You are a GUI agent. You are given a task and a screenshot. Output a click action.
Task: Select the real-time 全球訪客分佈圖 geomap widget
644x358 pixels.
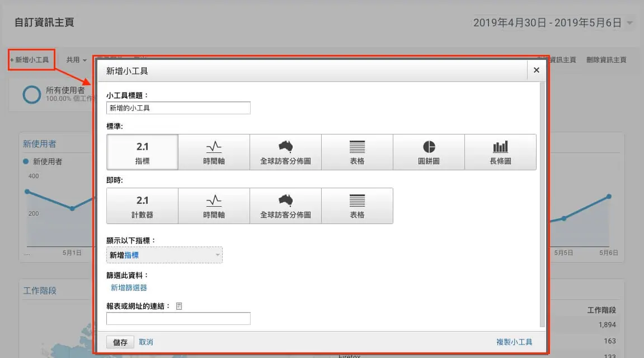pyautogui.click(x=285, y=206)
